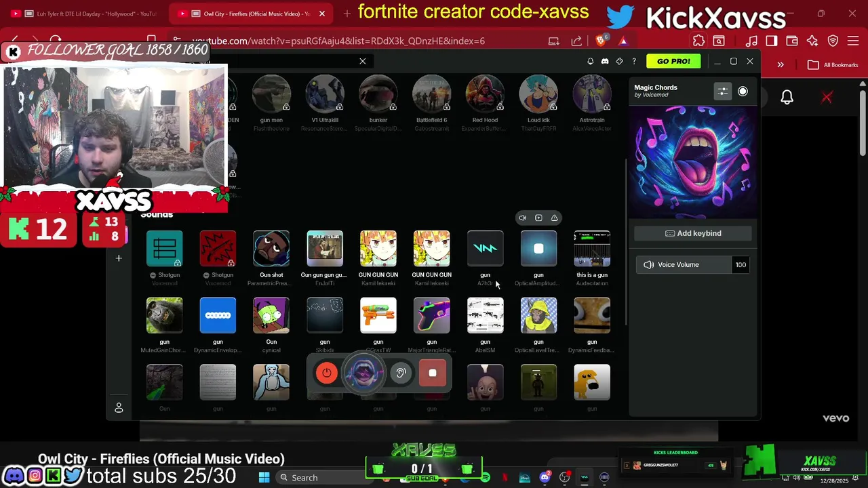Select the gun men voice
Viewport: 868px width, 488px height.
click(x=271, y=94)
